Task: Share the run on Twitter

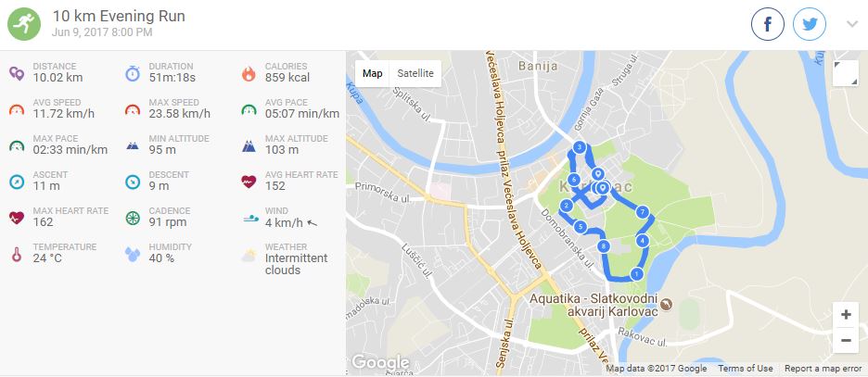Action: (x=810, y=24)
